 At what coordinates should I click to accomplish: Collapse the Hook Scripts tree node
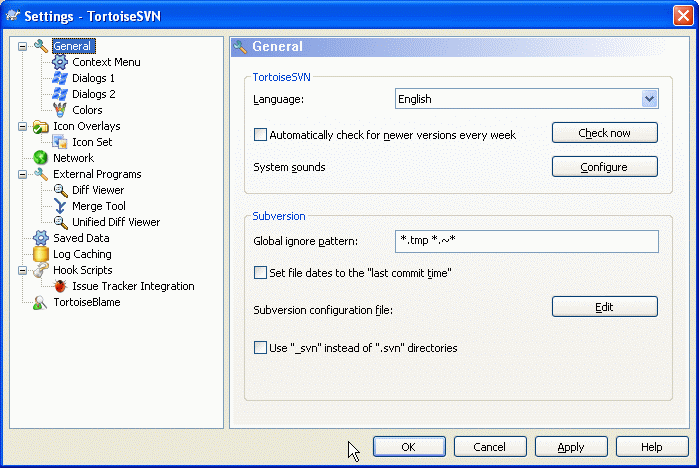(23, 270)
